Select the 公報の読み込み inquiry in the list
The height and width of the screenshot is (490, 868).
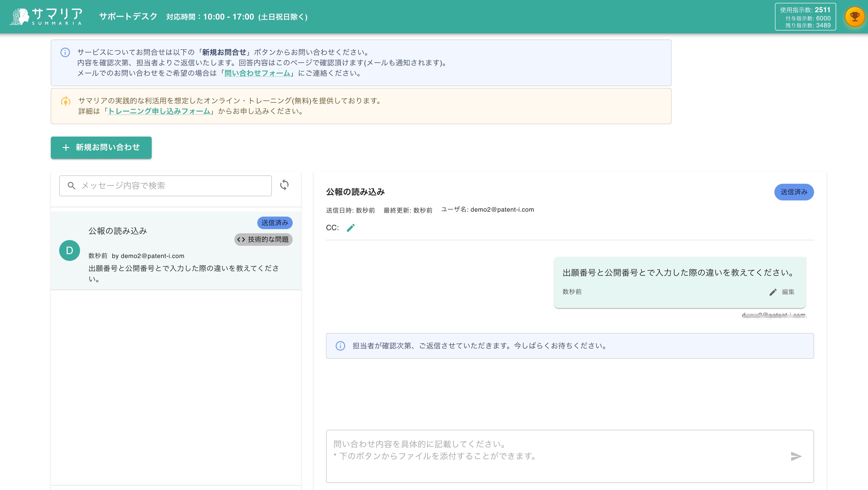tap(176, 250)
